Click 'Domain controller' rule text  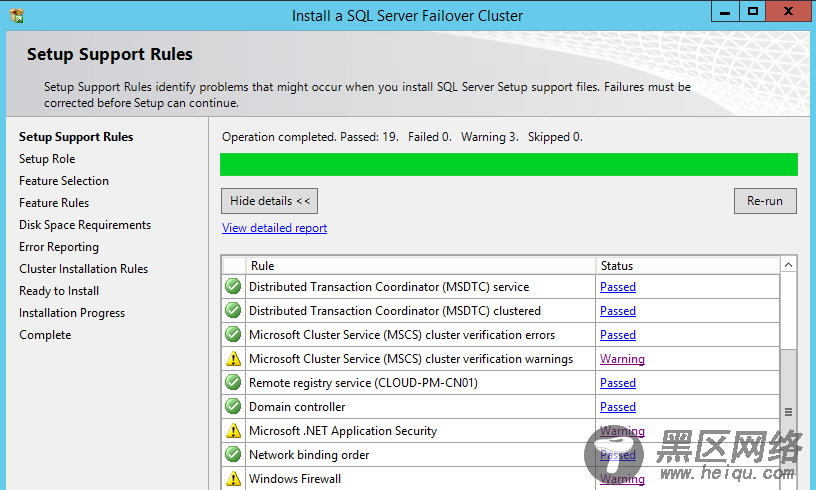pyautogui.click(x=297, y=407)
